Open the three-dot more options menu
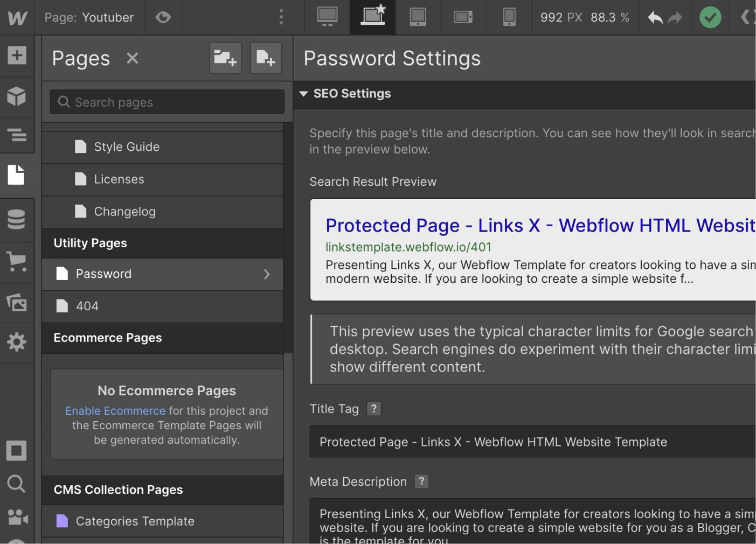Image resolution: width=756 pixels, height=544 pixels. coord(281,17)
